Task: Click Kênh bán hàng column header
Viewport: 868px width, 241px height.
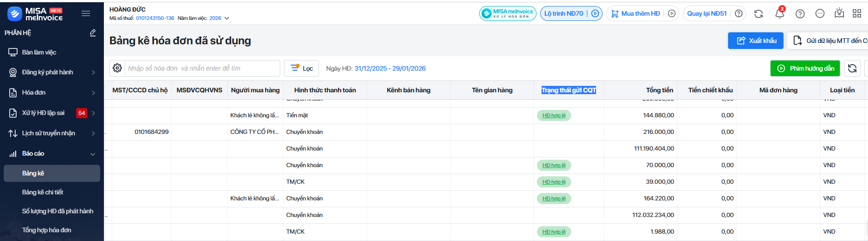Action: click(409, 90)
